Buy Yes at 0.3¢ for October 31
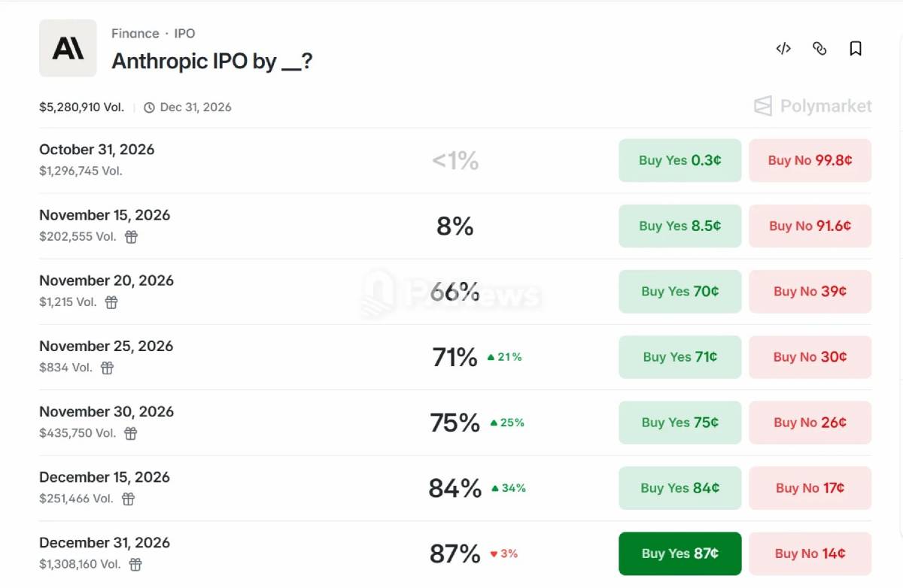Image resolution: width=903 pixels, height=588 pixels. 680,160
